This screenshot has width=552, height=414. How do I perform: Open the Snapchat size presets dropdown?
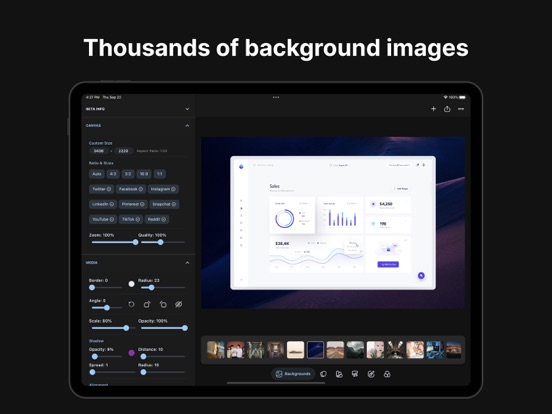click(164, 204)
